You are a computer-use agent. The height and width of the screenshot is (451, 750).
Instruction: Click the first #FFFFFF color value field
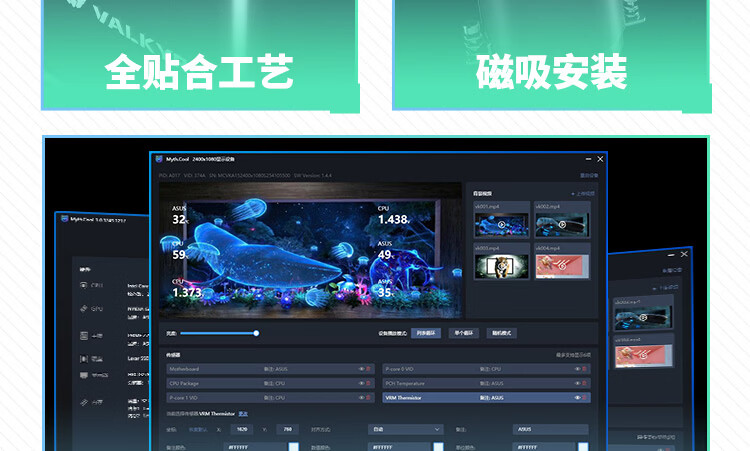[x=255, y=447]
